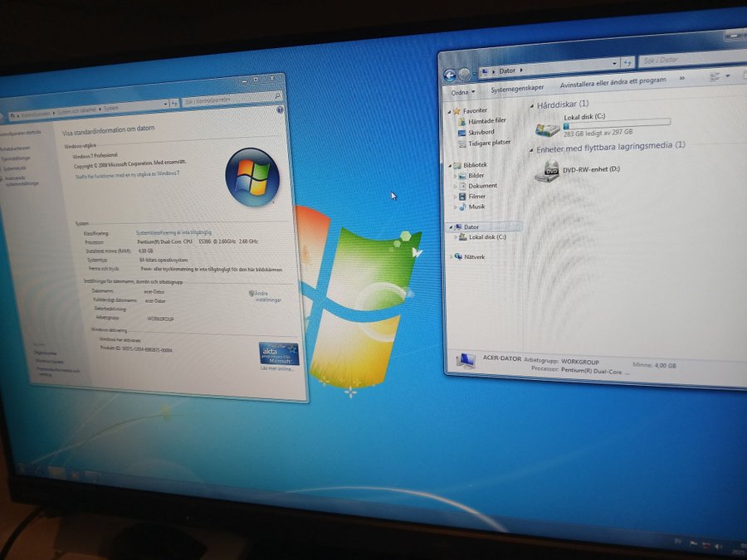The image size is (747, 560).
Task: Click the Systemklassificering är inte tillgänglig link
Action: click(173, 233)
